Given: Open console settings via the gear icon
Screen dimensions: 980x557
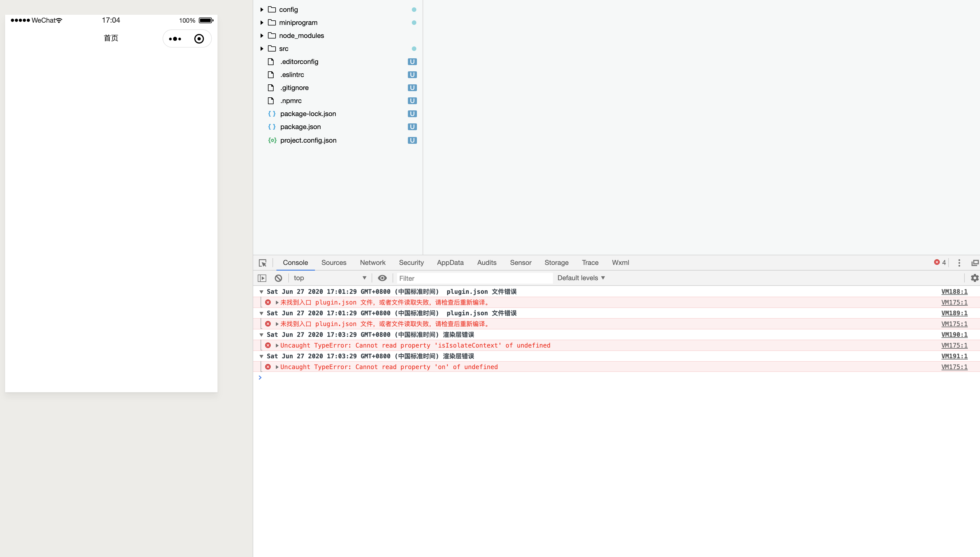Looking at the screenshot, I should click(x=974, y=278).
